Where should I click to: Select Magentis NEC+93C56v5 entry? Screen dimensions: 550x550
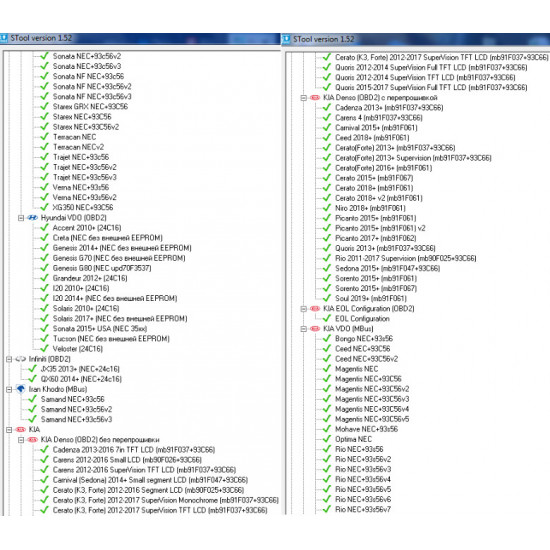pyautogui.click(x=372, y=419)
